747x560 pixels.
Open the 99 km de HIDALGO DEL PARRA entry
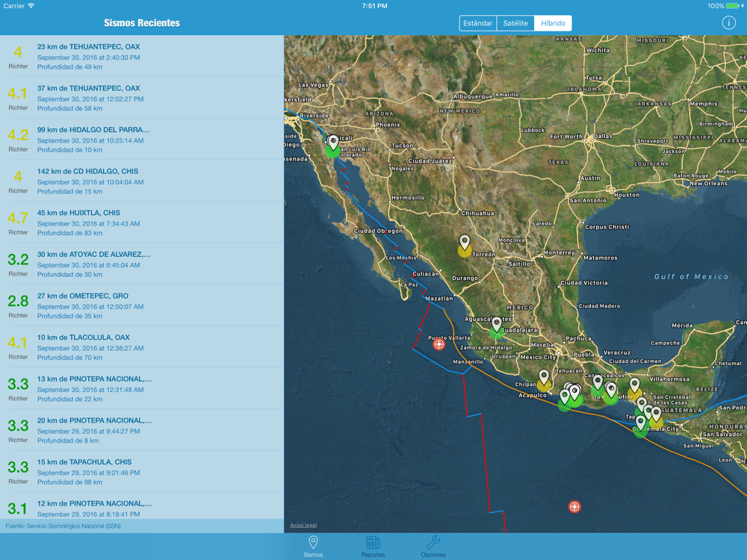[142, 139]
